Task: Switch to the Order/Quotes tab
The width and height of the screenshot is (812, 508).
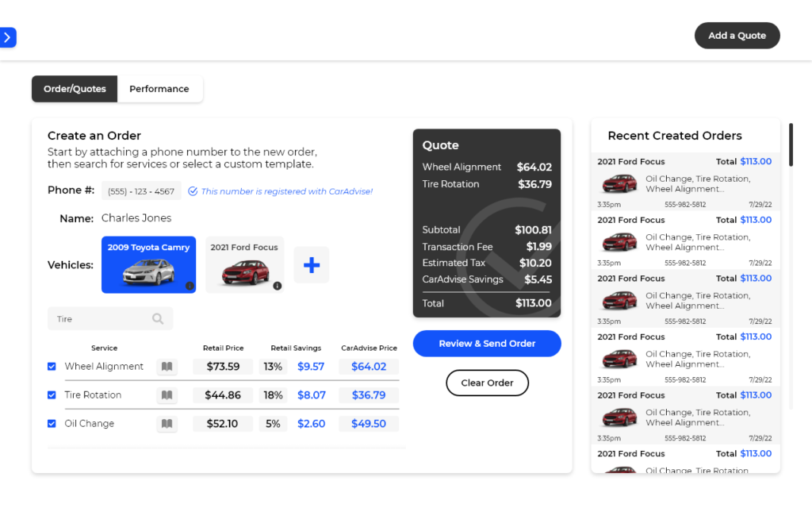Action: [x=75, y=89]
